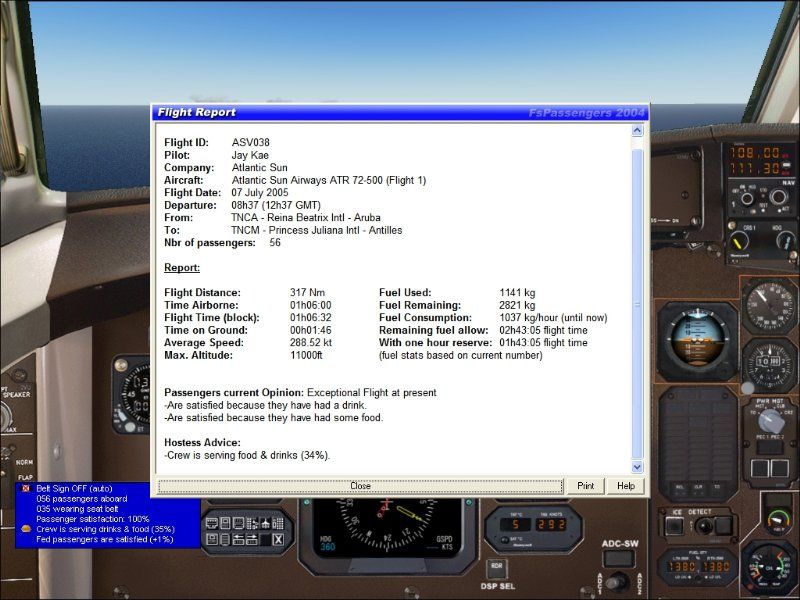Screen dimensions: 800x600
Task: Click the 111.30 NAV standby frequency
Action: click(754, 168)
